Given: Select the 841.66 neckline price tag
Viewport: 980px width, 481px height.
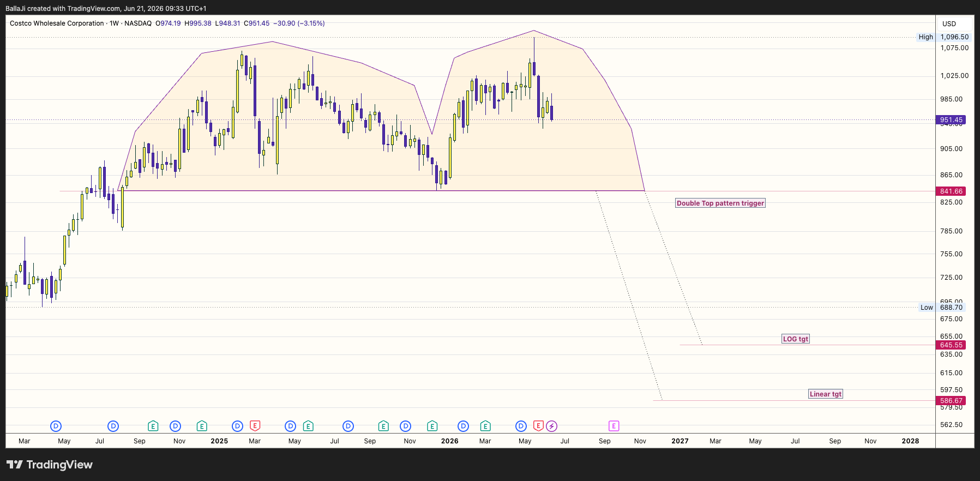Looking at the screenshot, I should click(951, 191).
